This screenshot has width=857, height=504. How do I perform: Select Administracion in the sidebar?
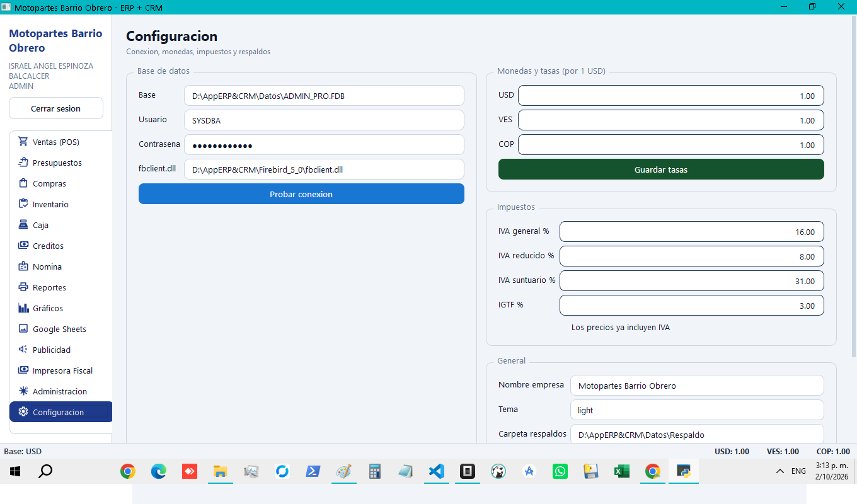tap(60, 391)
